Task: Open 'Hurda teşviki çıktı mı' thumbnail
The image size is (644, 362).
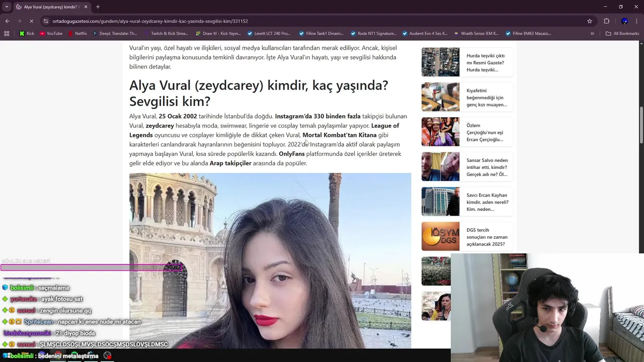Action: coord(440,62)
